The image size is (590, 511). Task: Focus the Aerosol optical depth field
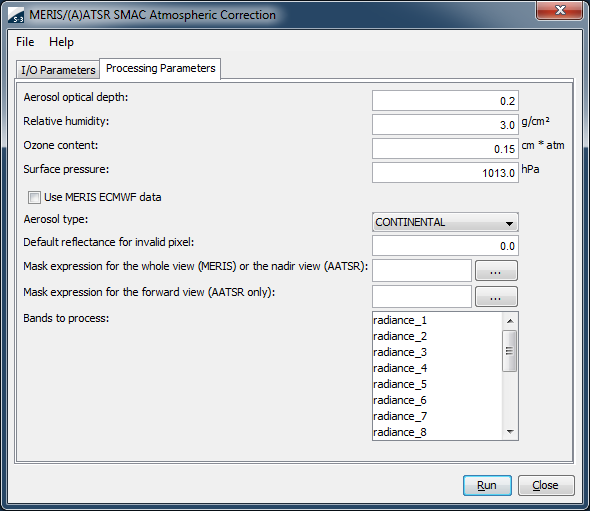pos(445,101)
